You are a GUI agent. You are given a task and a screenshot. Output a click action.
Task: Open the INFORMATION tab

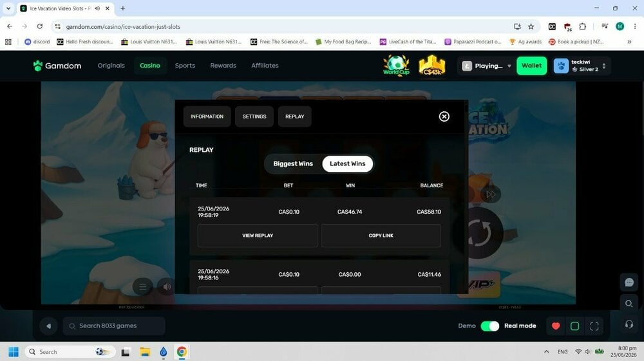(207, 116)
